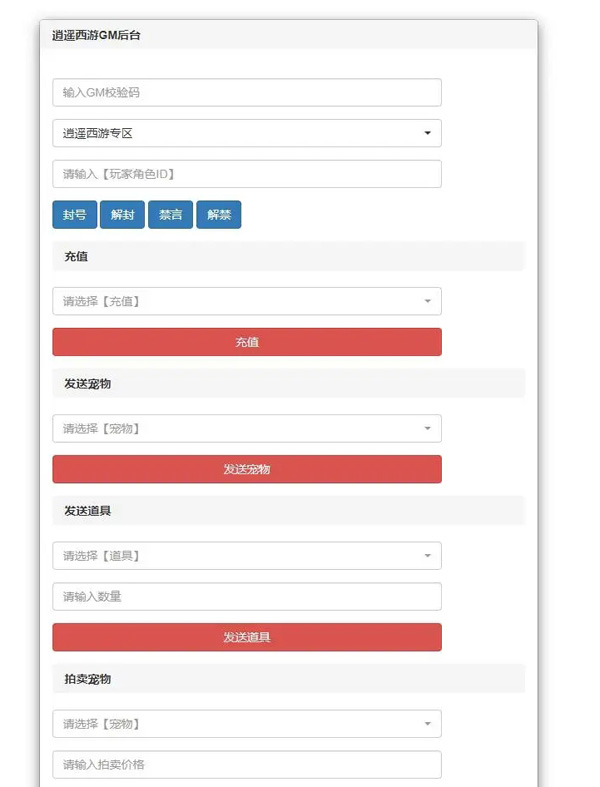Open the 请选择【宠物】 dropdown under 发送宠物

coord(246,428)
